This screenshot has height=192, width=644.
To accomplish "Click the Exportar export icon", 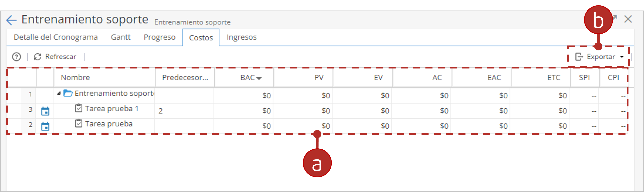I will click(579, 57).
